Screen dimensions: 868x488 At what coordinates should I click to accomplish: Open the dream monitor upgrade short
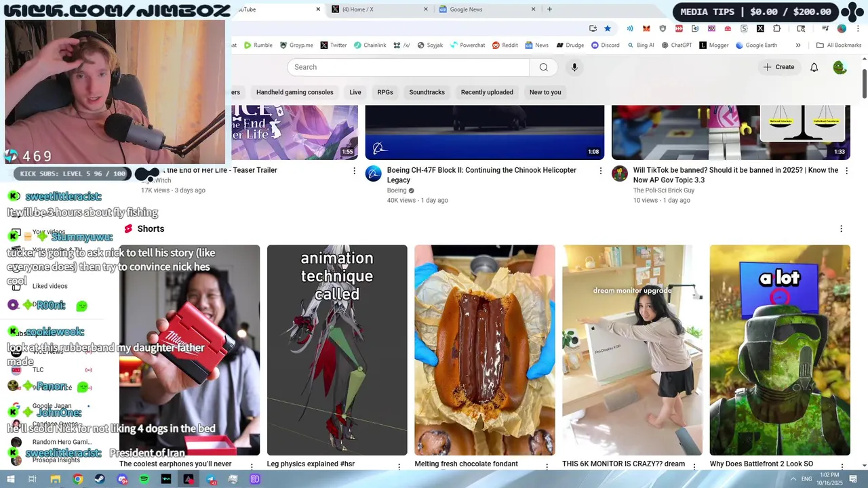pos(633,350)
